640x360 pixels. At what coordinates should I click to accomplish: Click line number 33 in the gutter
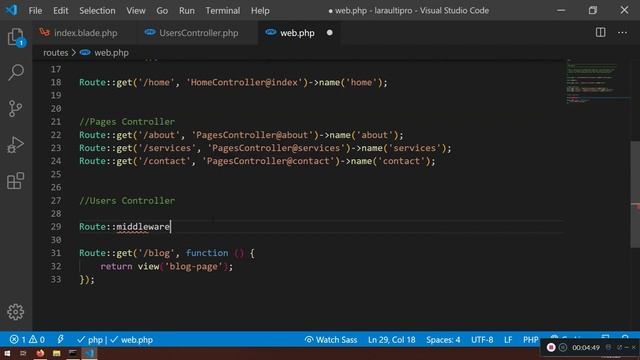[56, 279]
